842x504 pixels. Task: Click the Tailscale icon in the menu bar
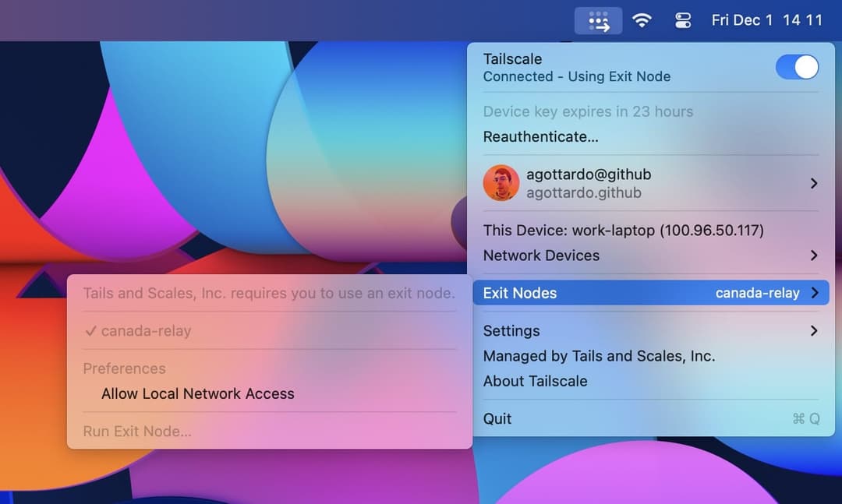(x=599, y=20)
